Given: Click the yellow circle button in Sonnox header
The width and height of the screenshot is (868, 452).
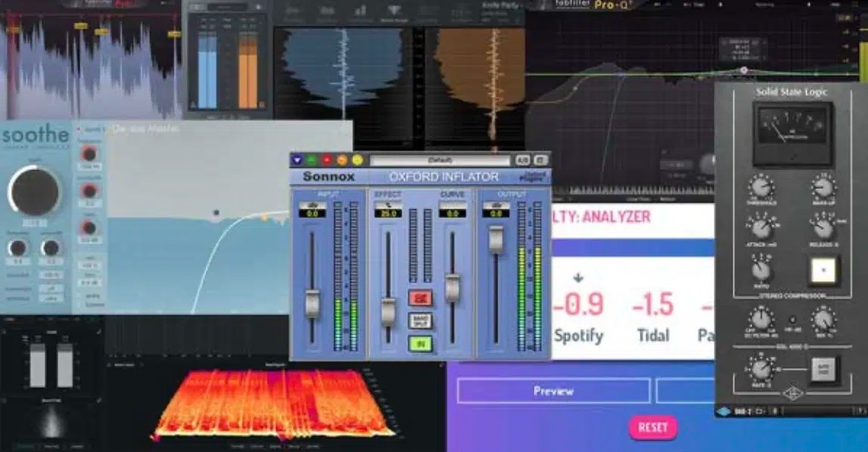Looking at the screenshot, I should 358,160.
